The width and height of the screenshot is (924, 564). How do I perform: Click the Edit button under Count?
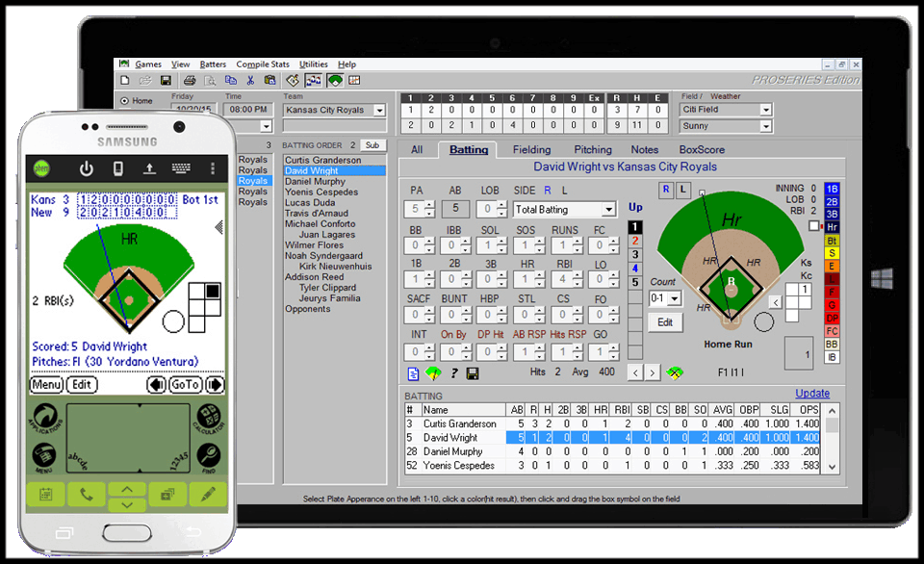click(x=665, y=322)
